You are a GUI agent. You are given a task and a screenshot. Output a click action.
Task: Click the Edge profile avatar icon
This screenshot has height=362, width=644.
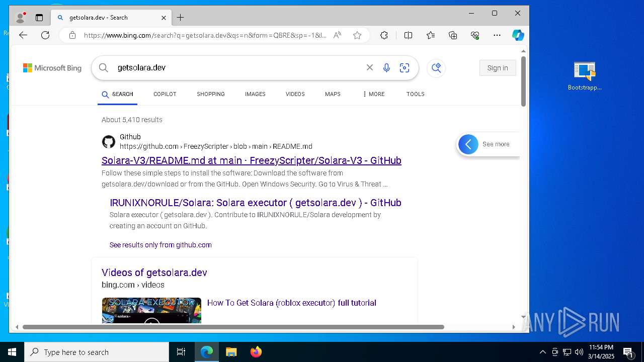pos(21,18)
